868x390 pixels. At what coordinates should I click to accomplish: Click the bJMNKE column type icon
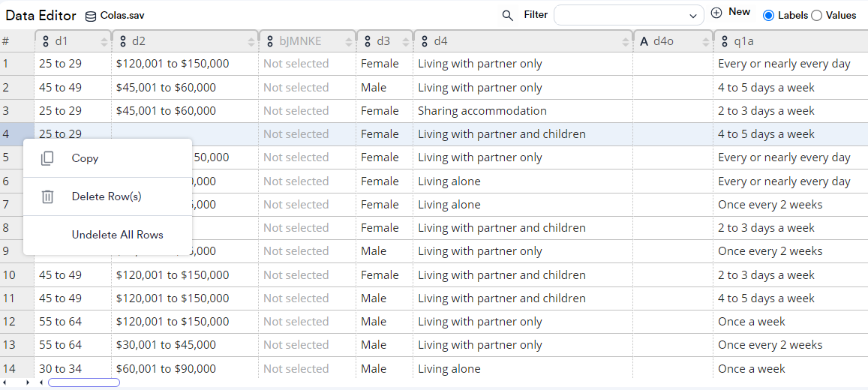tap(270, 41)
